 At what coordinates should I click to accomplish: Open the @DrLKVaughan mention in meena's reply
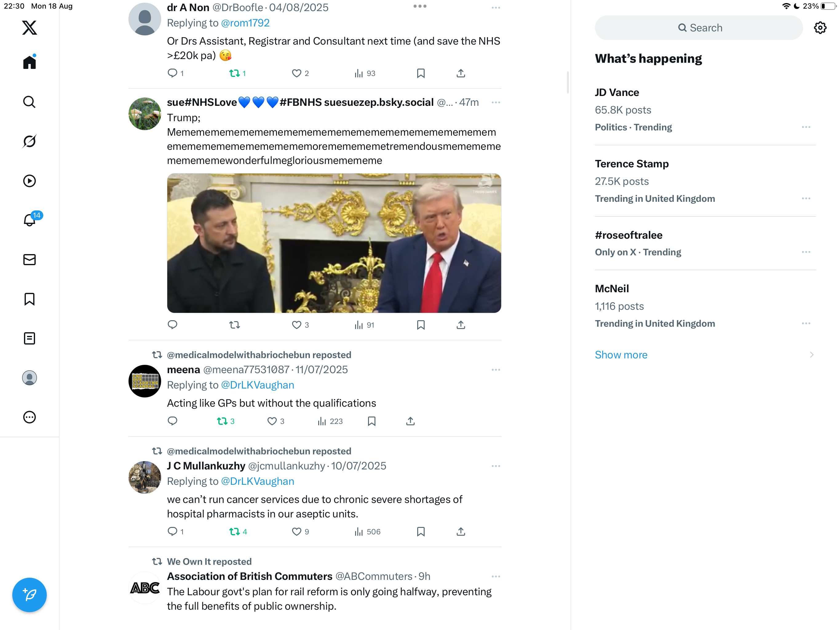pos(257,385)
